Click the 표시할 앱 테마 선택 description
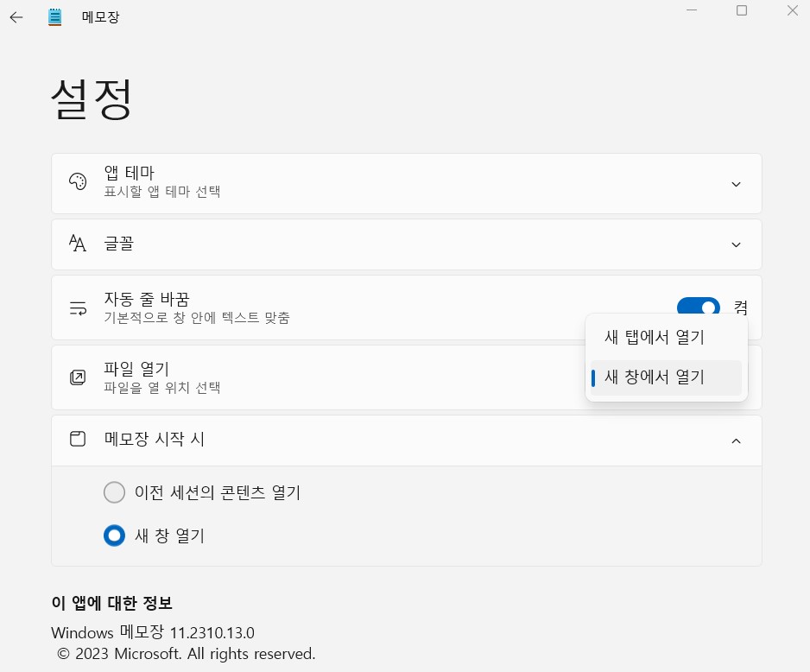 [x=162, y=192]
